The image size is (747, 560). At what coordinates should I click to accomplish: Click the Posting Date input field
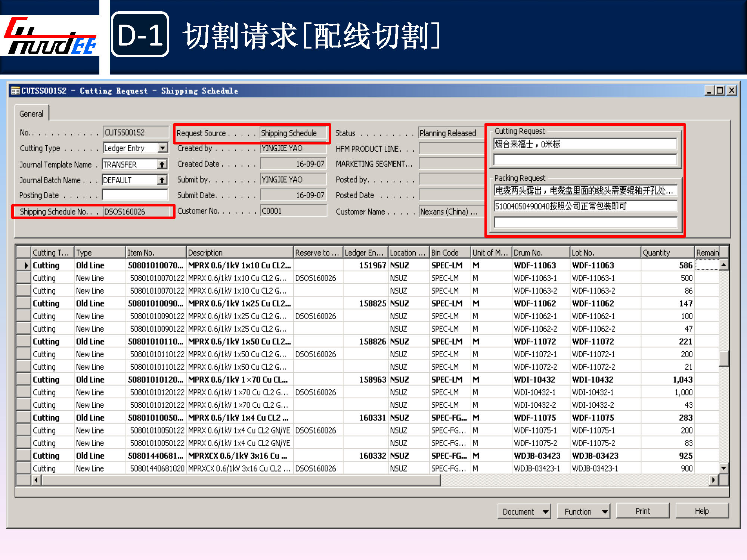click(x=135, y=195)
